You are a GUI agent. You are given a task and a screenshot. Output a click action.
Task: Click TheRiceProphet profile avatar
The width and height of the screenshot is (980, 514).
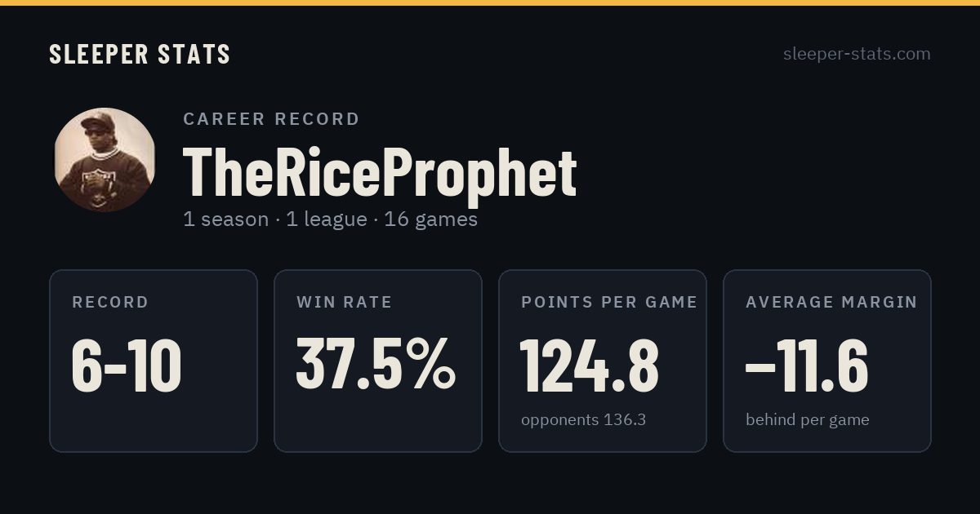coord(105,160)
